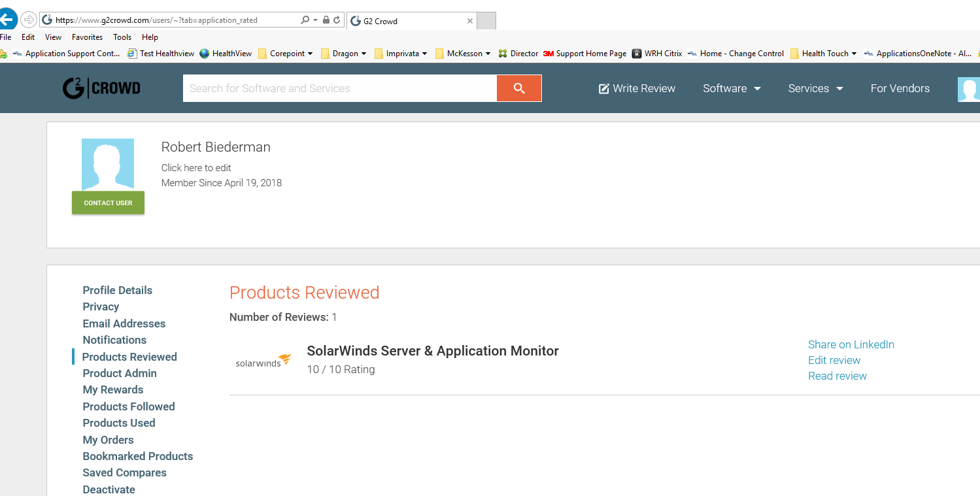Open Products Followed in the sidebar

pyautogui.click(x=129, y=406)
